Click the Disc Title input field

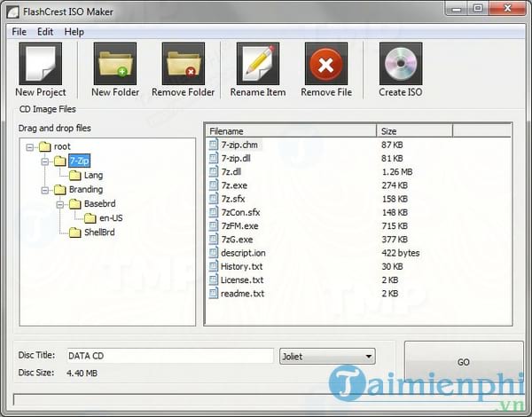[170, 356]
